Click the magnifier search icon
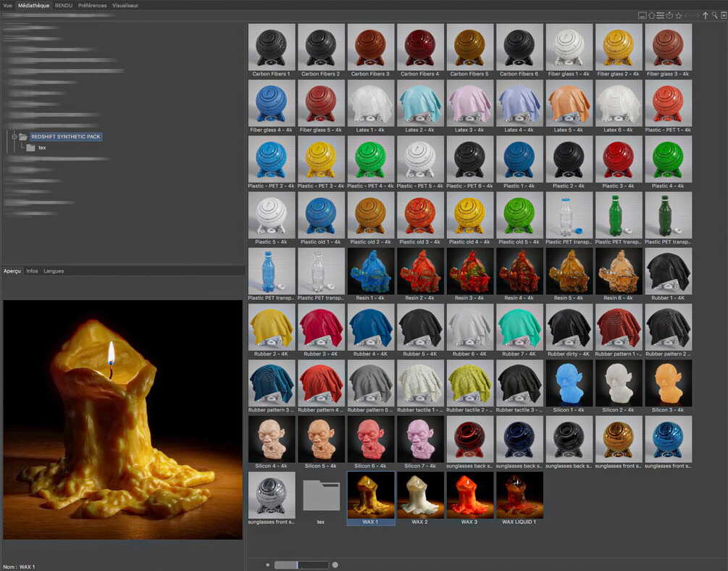The width and height of the screenshot is (728, 571). click(714, 15)
